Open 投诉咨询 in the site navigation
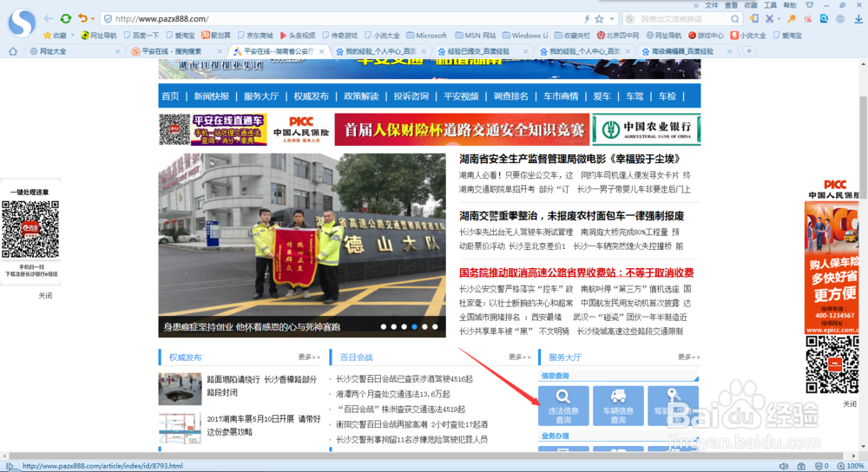Screen dimensions: 868x472 coord(411,96)
